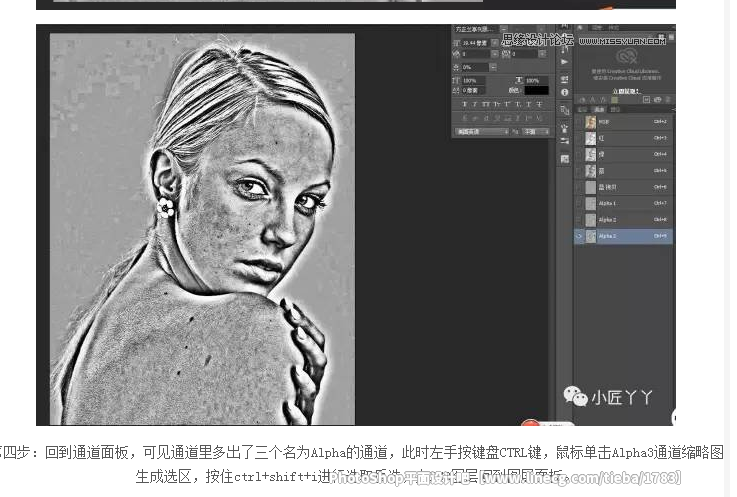Screen dimensions: 737x497
Task: Click the Libraries add graphic square icon
Action: [646, 100]
